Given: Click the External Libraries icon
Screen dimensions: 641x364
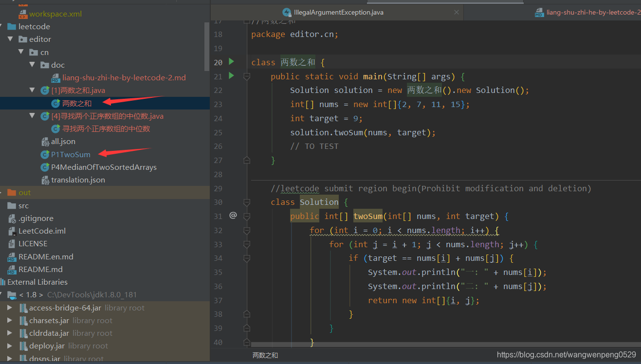Looking at the screenshot, I should (3, 282).
